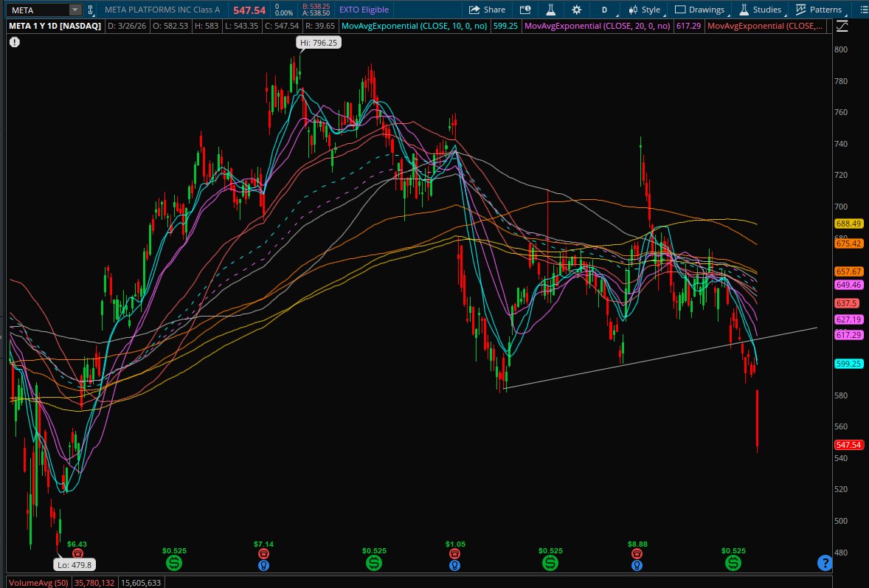
Task: Click the yellow 688.49 price axis label
Action: point(848,224)
